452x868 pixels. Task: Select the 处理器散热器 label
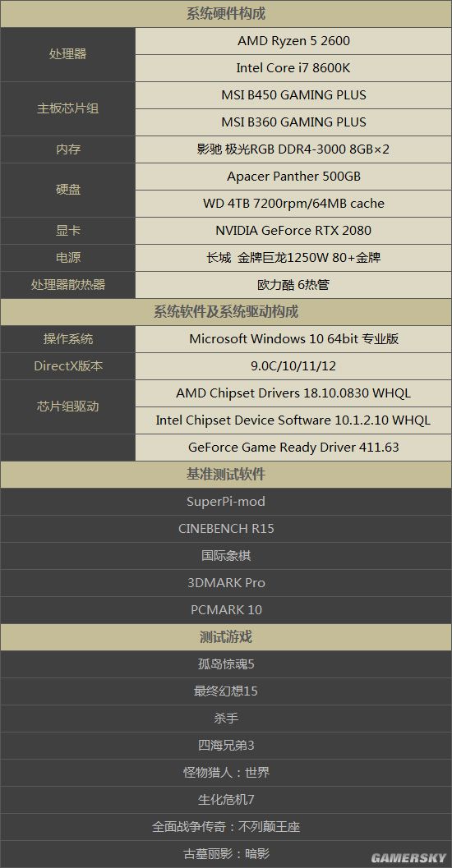pos(67,285)
